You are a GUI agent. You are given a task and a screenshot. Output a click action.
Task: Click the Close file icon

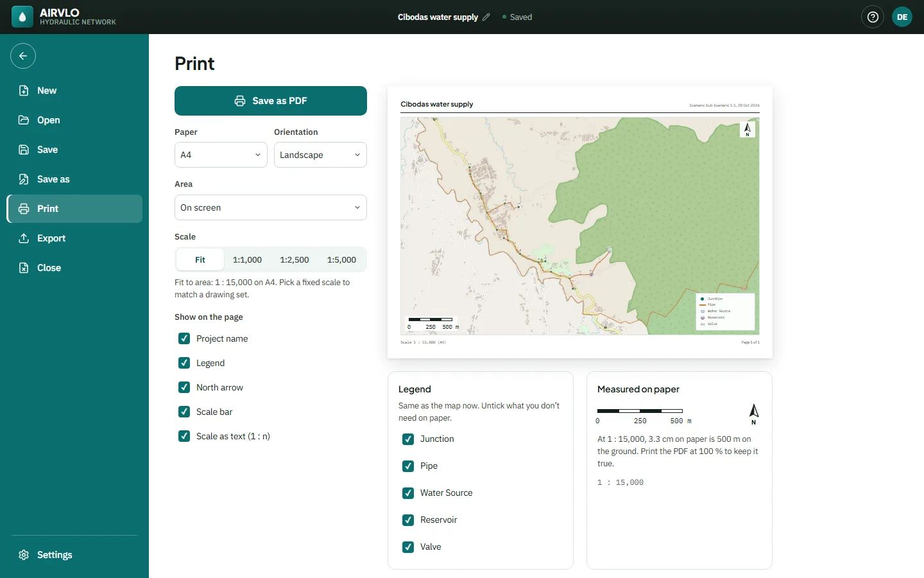click(x=24, y=268)
